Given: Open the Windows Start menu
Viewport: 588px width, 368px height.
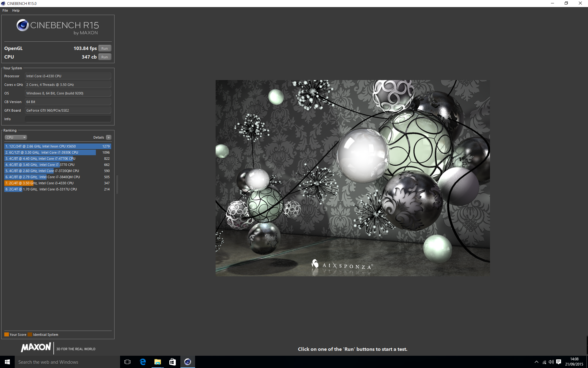Looking at the screenshot, I should pyautogui.click(x=7, y=362).
